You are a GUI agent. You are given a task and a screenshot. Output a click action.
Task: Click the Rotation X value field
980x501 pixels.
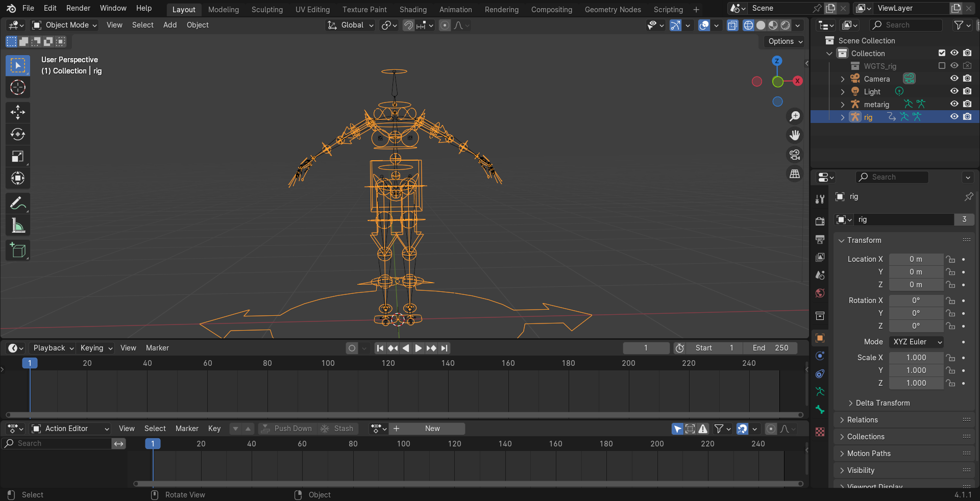pyautogui.click(x=916, y=300)
